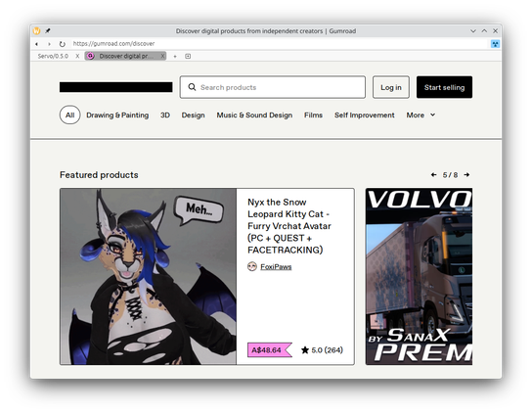Open Drawing & Painting category
Image resolution: width=532 pixels, height=414 pixels.
pos(117,115)
